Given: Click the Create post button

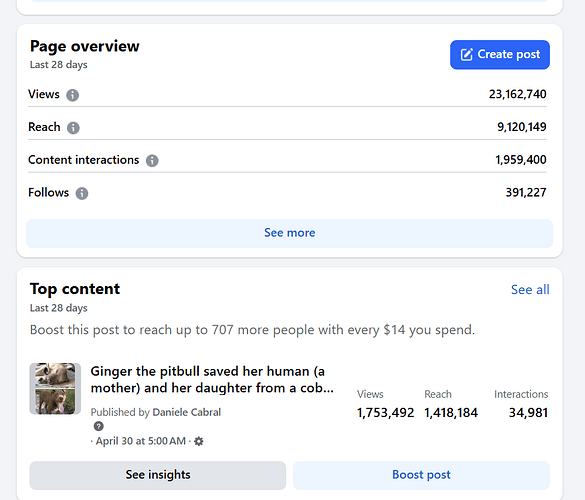Looking at the screenshot, I should coord(500,55).
